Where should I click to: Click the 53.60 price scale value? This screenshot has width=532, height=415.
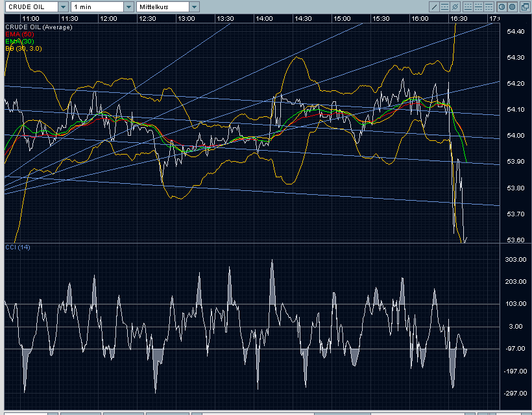coord(515,240)
